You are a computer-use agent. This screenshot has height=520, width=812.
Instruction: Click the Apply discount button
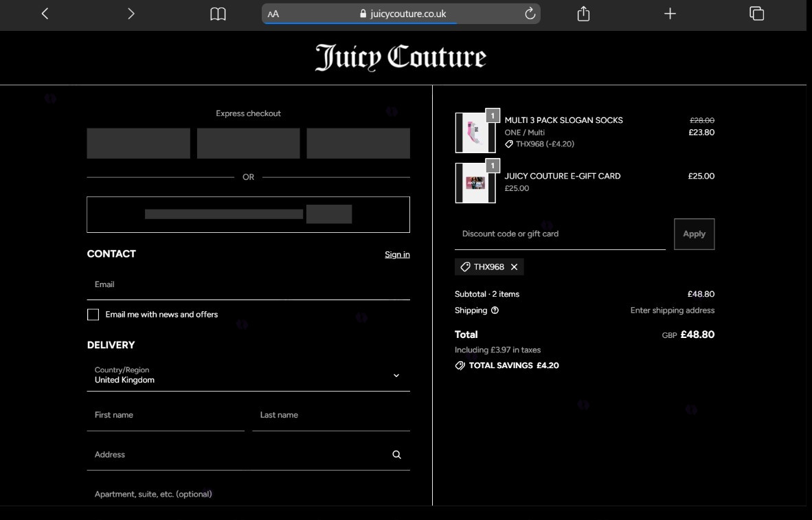coord(694,234)
